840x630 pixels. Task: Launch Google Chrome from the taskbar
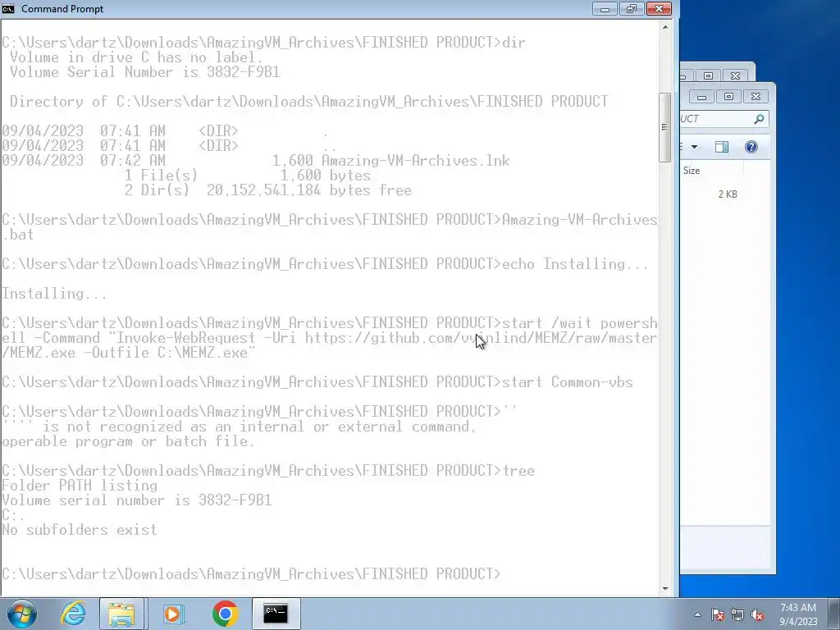coord(225,614)
